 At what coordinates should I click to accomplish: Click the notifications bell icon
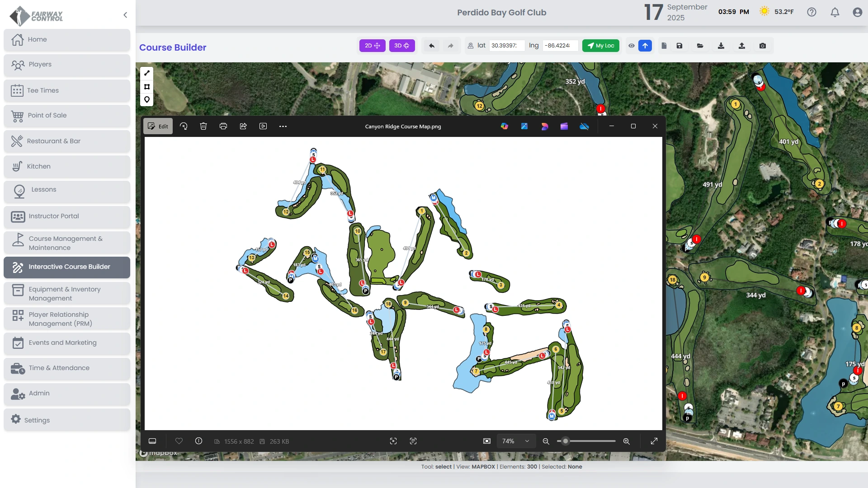835,12
